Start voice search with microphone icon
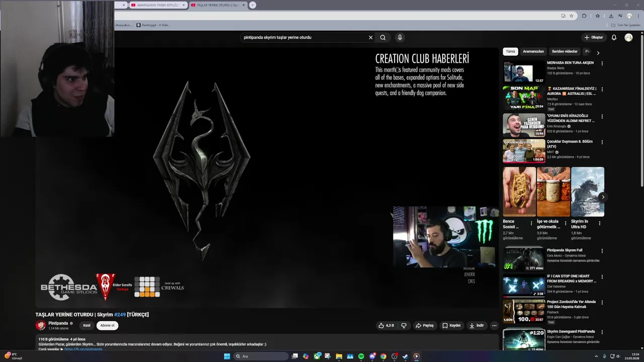 click(400, 37)
